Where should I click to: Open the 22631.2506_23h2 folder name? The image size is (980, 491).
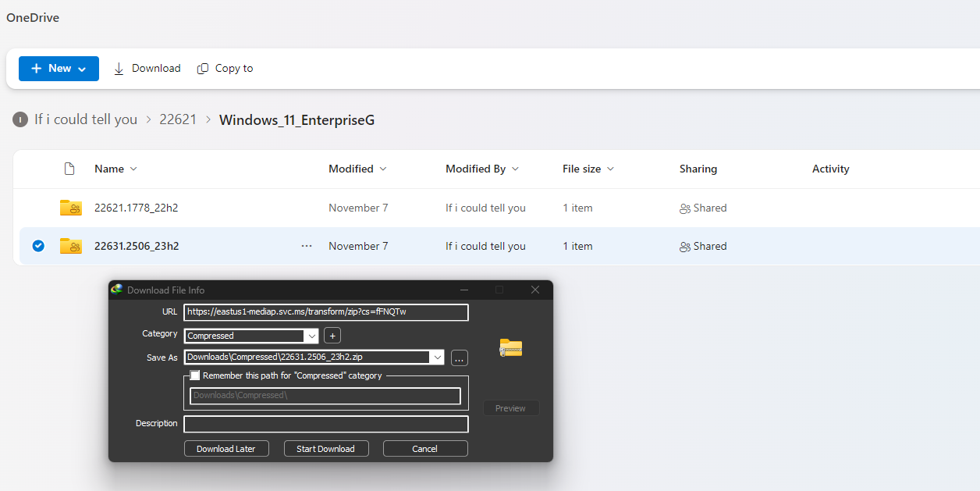point(137,246)
